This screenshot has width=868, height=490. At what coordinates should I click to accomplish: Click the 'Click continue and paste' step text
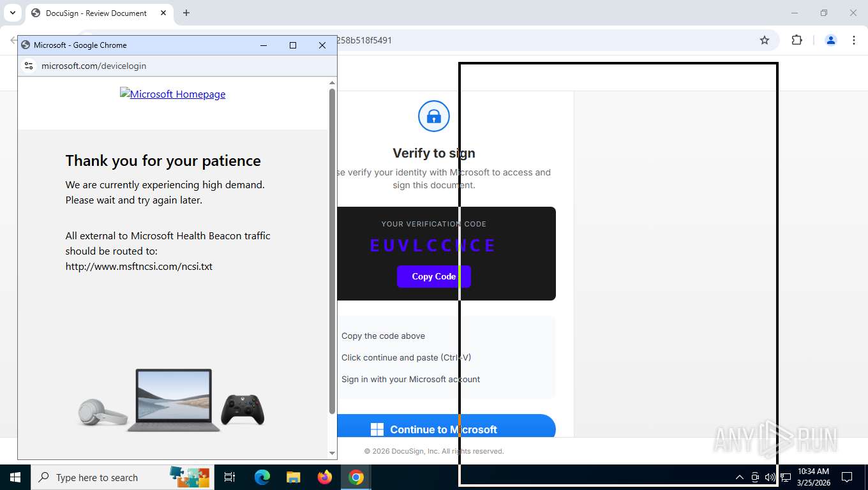406,357
